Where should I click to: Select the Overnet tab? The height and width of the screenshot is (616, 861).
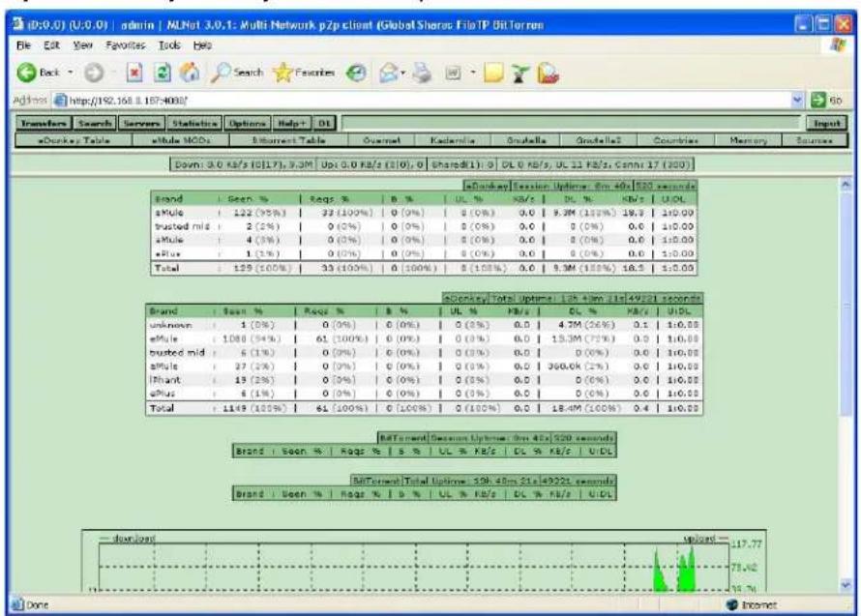(381, 140)
